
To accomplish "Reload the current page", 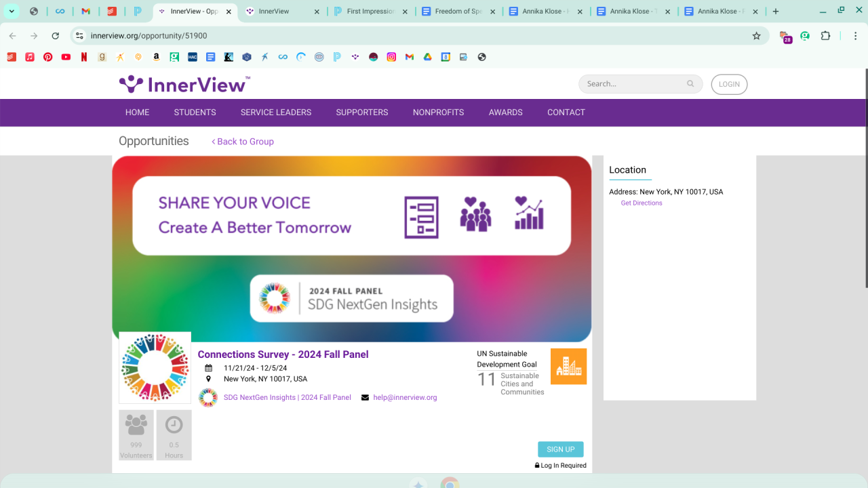I will pos(56,36).
